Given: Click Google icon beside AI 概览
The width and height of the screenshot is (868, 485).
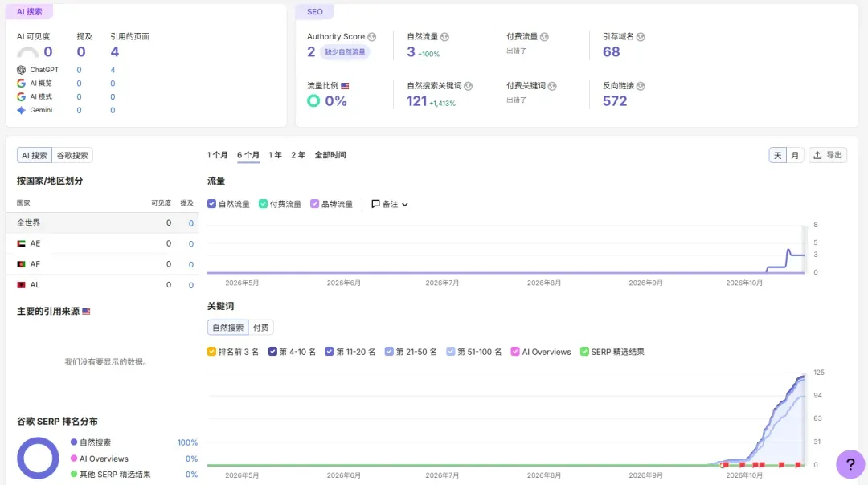Looking at the screenshot, I should pyautogui.click(x=21, y=83).
